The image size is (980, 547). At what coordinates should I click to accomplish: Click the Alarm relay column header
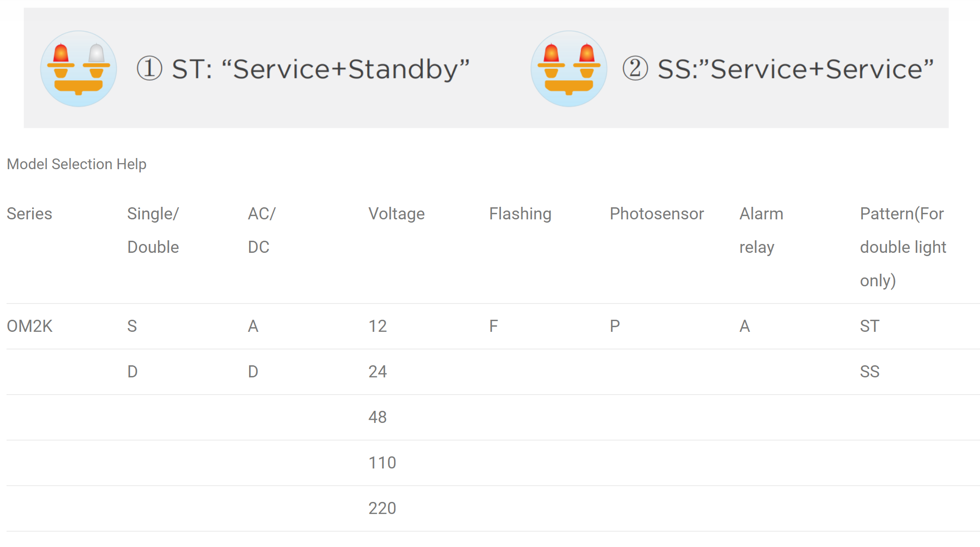point(761,230)
